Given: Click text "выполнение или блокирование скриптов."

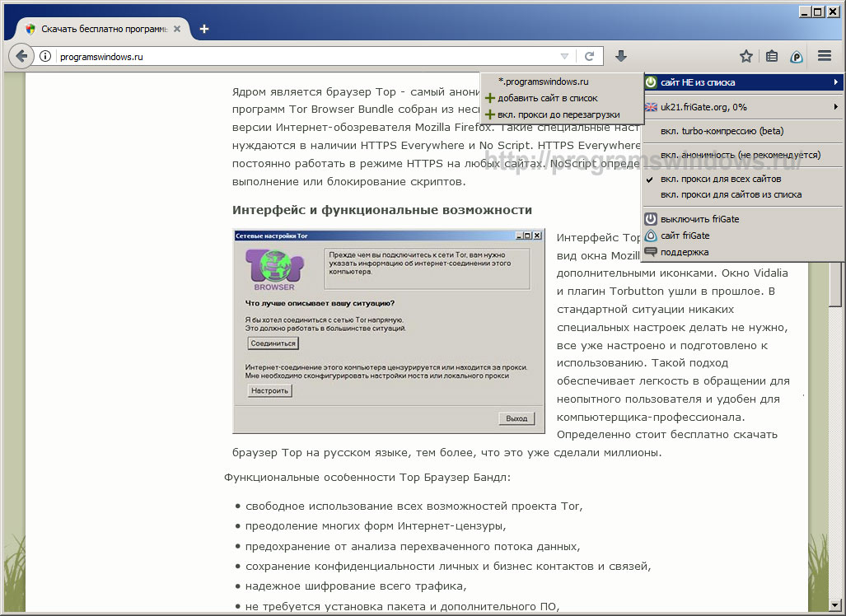Looking at the screenshot, I should point(348,182).
